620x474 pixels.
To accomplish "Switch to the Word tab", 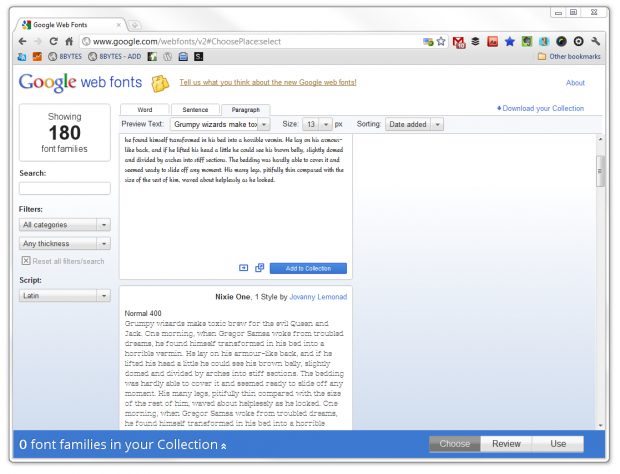I will click(x=145, y=110).
